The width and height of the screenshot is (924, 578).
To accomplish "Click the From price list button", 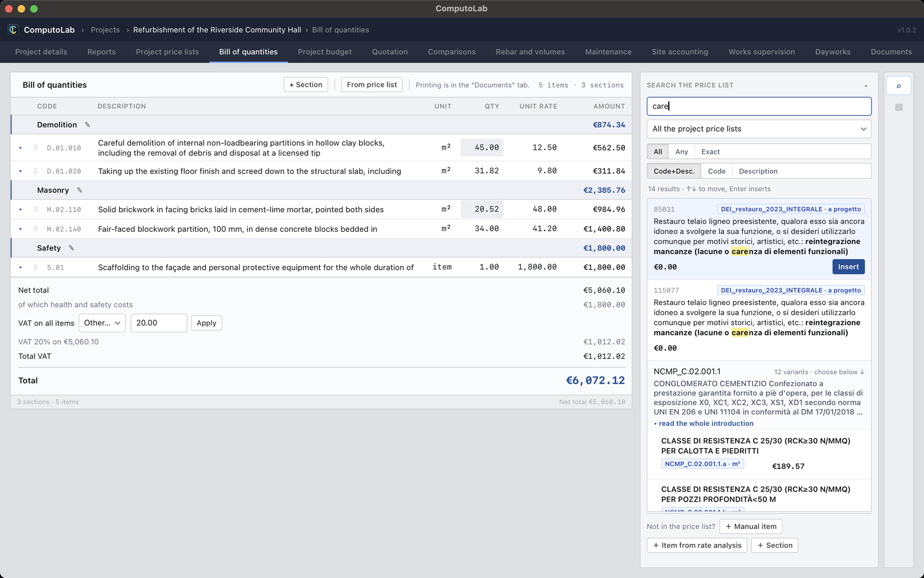I will 372,85.
